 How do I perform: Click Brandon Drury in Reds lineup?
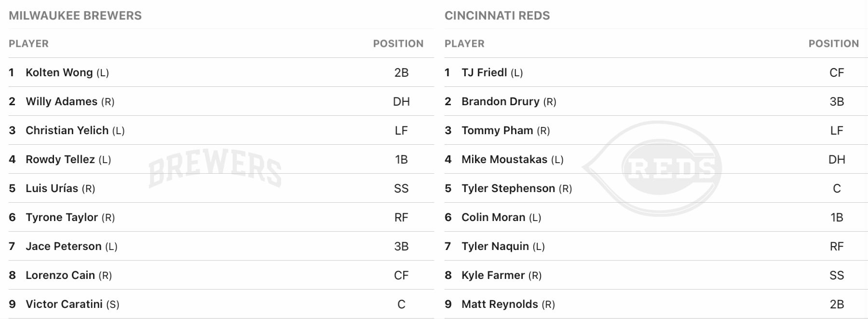click(x=500, y=101)
